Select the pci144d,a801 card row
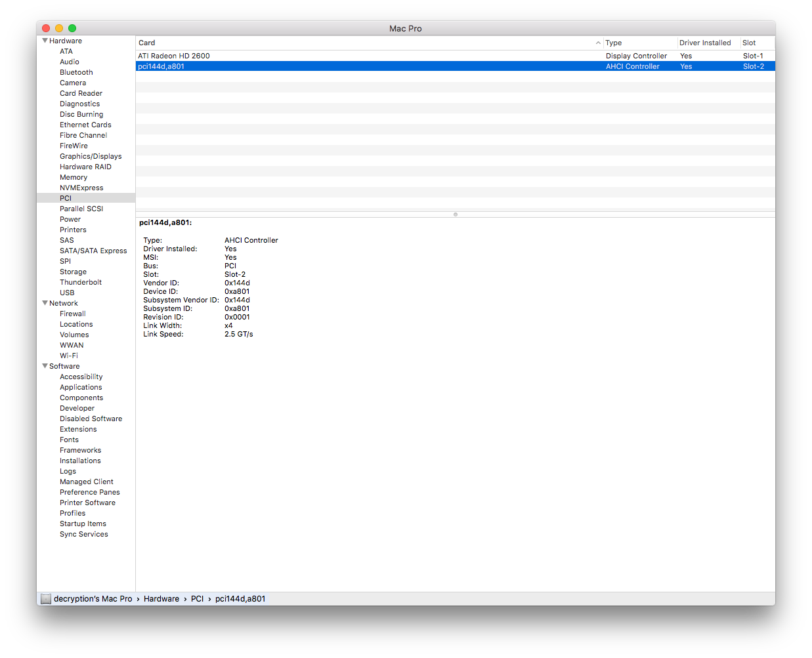 [456, 66]
